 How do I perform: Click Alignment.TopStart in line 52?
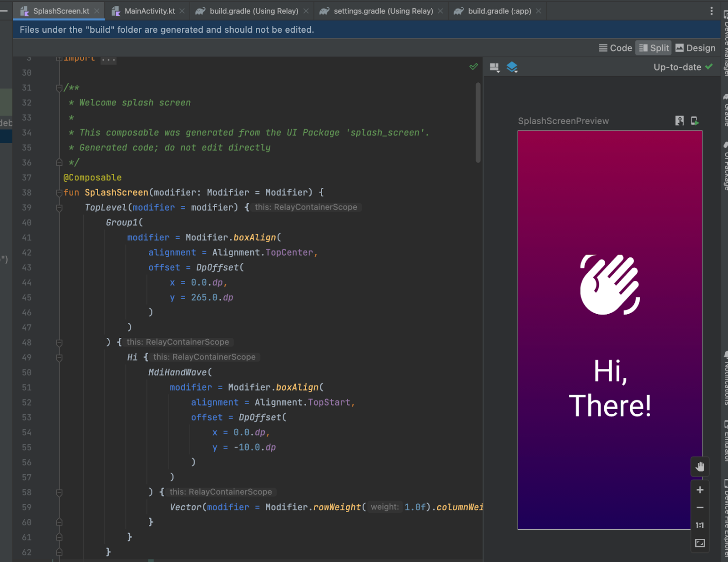tap(303, 402)
